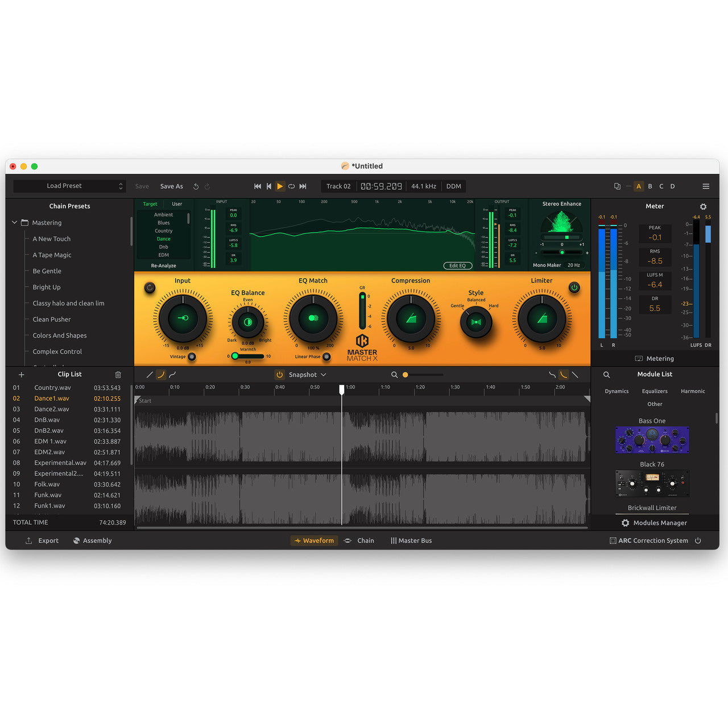Open the Edit EQ panel in the spectrum display
Screen dimensions: 728x728
457,266
